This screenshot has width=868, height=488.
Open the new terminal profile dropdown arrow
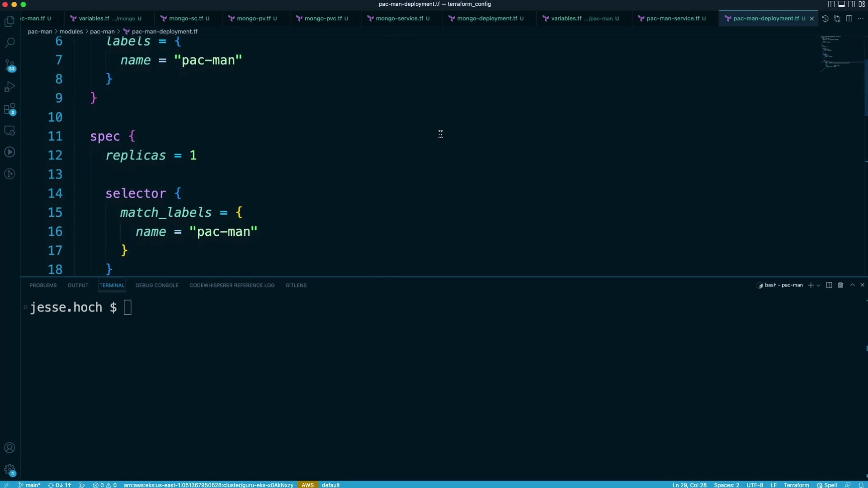pyautogui.click(x=818, y=286)
